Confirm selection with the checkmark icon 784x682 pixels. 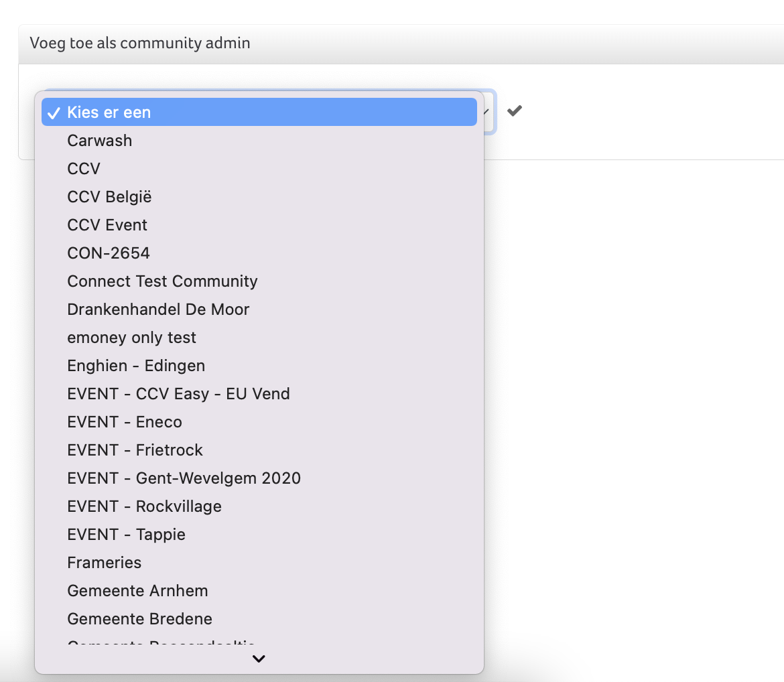tap(514, 111)
